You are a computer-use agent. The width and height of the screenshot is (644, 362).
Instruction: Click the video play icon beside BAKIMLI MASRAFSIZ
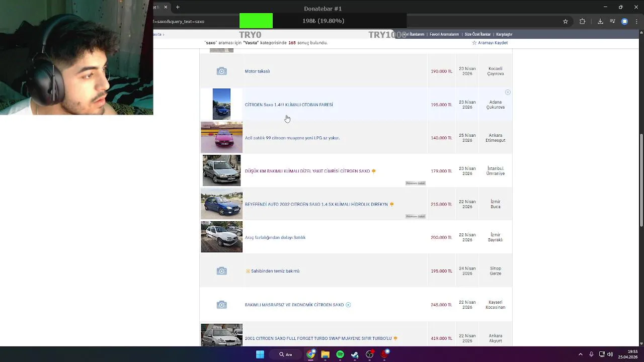click(348, 305)
